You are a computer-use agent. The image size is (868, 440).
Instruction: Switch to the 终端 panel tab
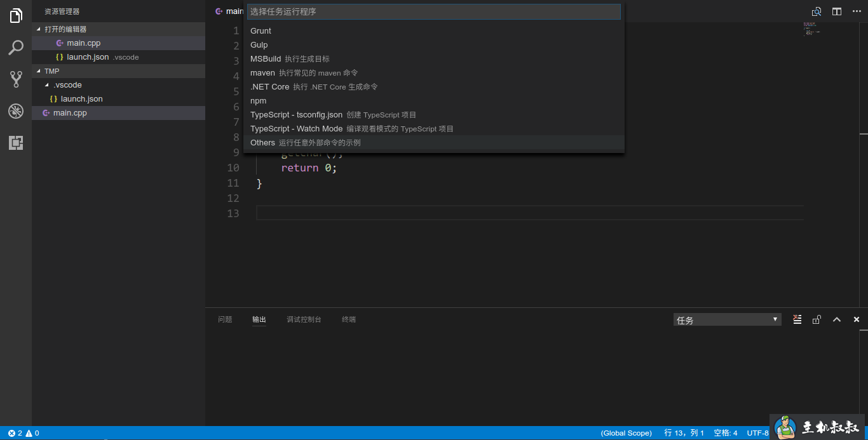click(x=349, y=319)
